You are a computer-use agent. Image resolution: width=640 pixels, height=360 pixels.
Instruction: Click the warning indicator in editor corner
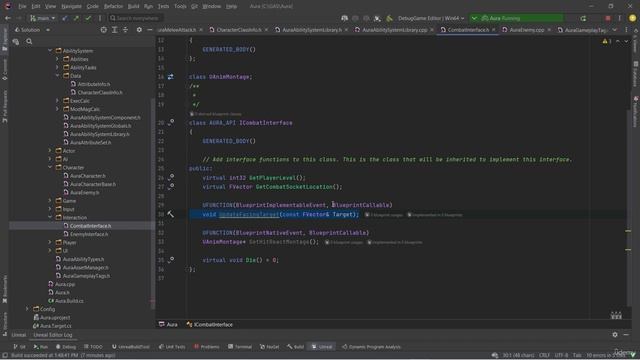[x=607, y=41]
